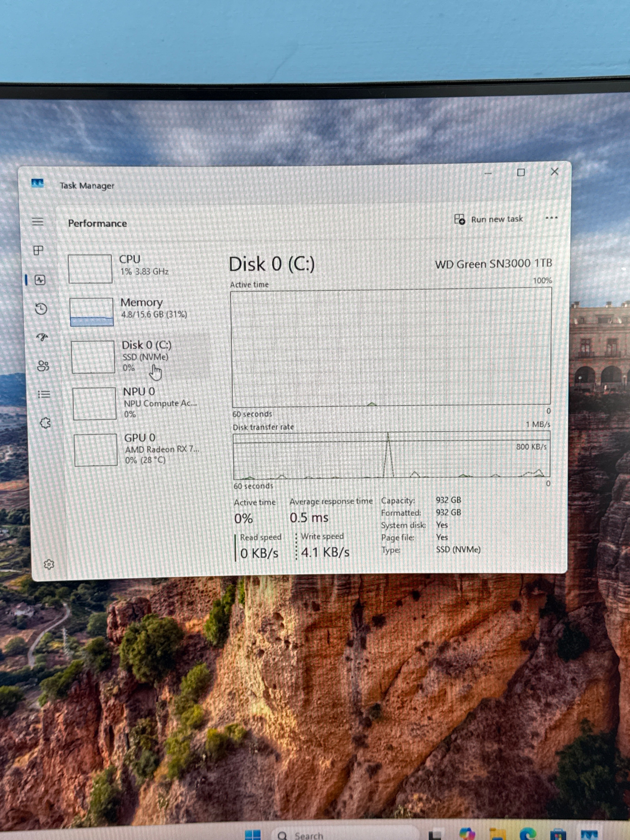
Task: Click the Performance page title
Action: click(97, 223)
